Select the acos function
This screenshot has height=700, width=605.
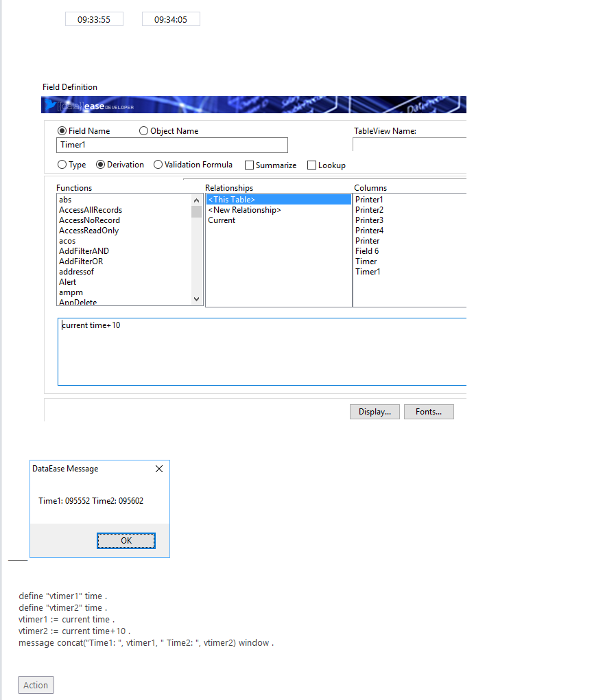[x=67, y=241]
